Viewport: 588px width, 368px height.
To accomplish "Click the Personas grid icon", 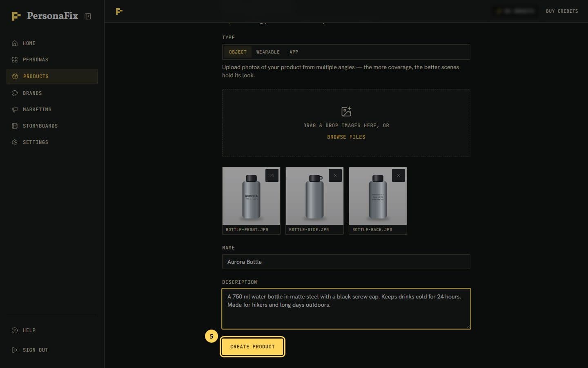I will (x=15, y=60).
